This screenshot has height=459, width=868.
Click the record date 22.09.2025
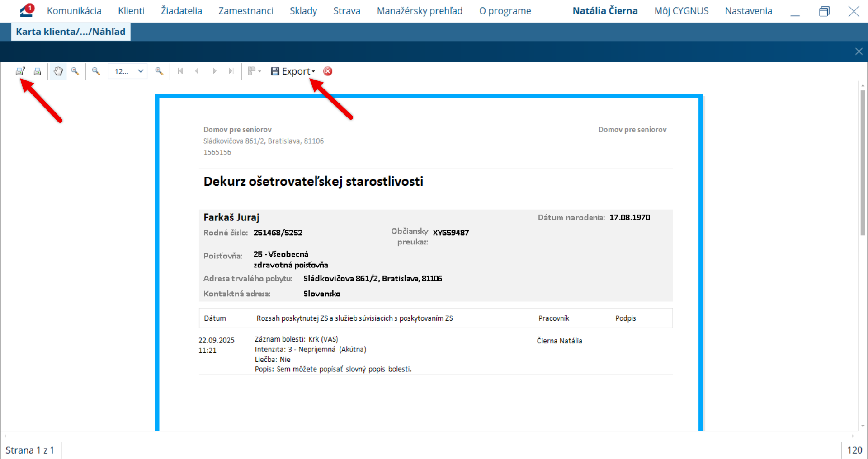click(x=217, y=340)
